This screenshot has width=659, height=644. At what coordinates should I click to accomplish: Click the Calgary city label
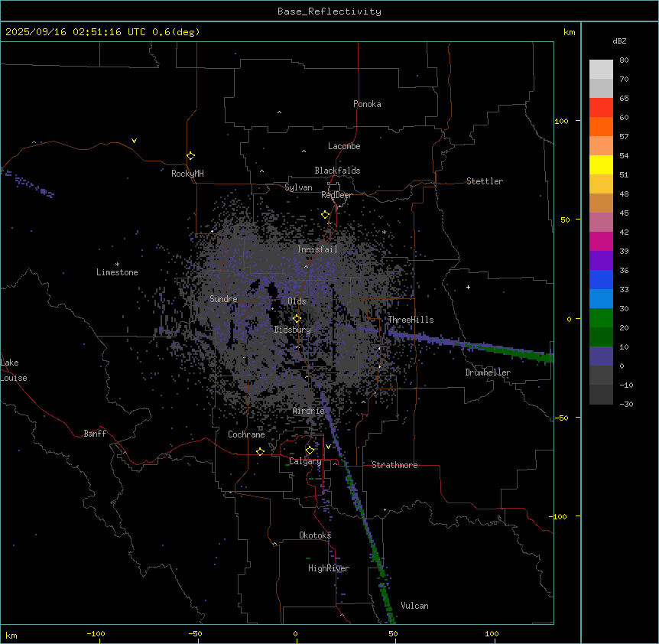tap(305, 461)
